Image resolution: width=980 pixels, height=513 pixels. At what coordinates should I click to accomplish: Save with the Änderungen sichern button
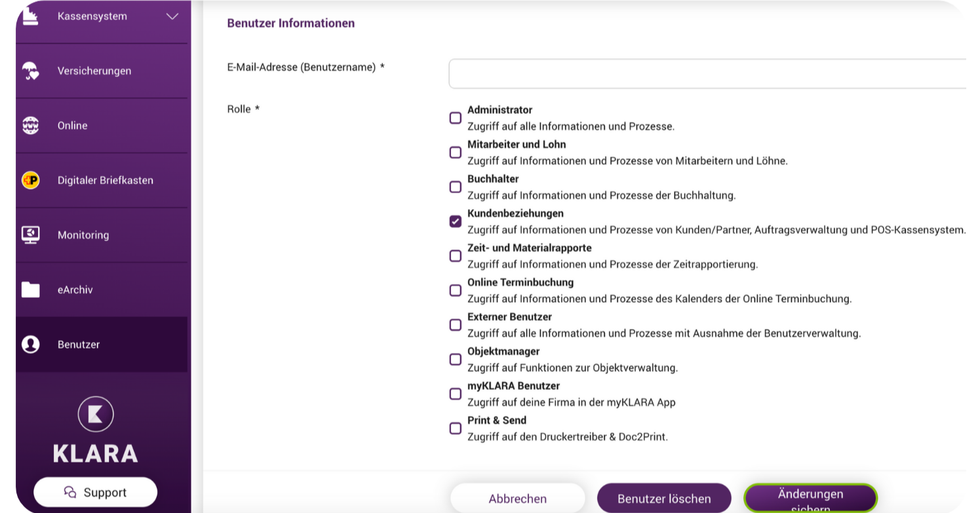810,499
